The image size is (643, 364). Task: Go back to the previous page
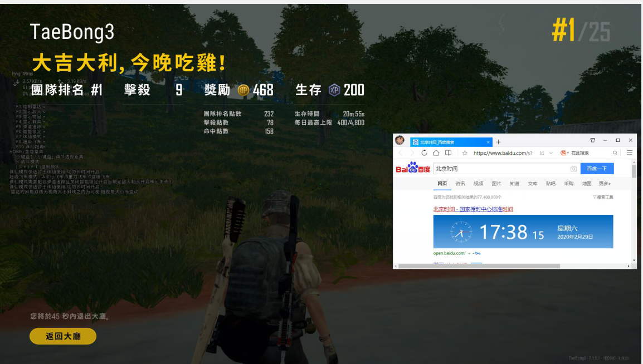click(401, 153)
